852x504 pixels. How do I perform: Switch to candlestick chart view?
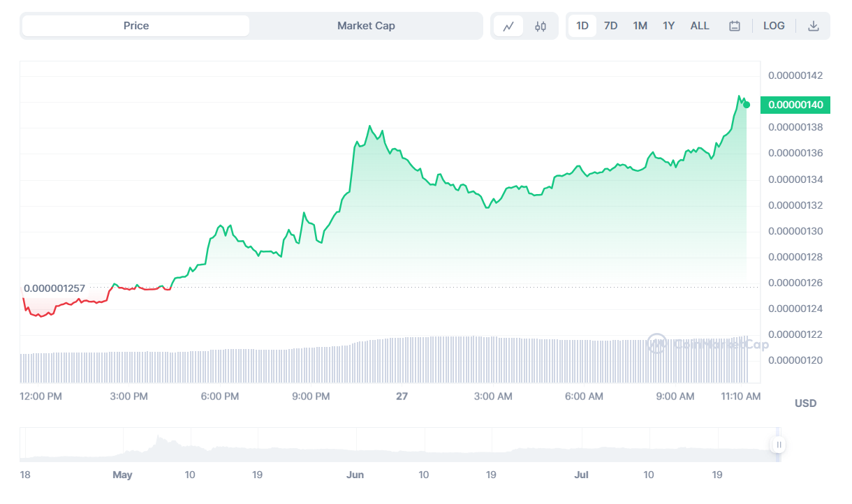(x=541, y=26)
